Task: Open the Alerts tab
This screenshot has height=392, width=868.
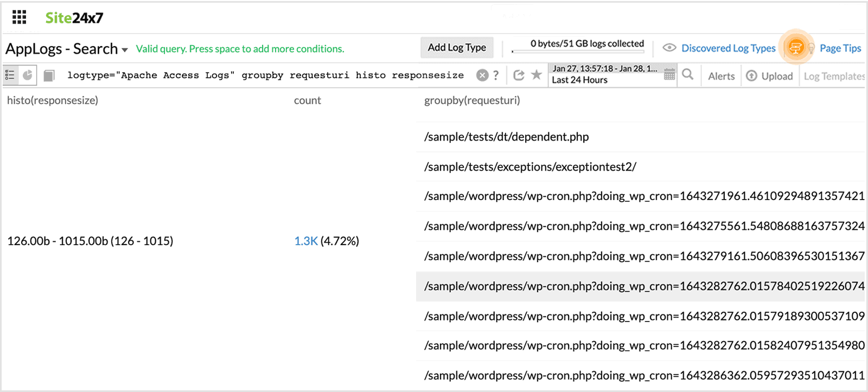Action: click(721, 76)
